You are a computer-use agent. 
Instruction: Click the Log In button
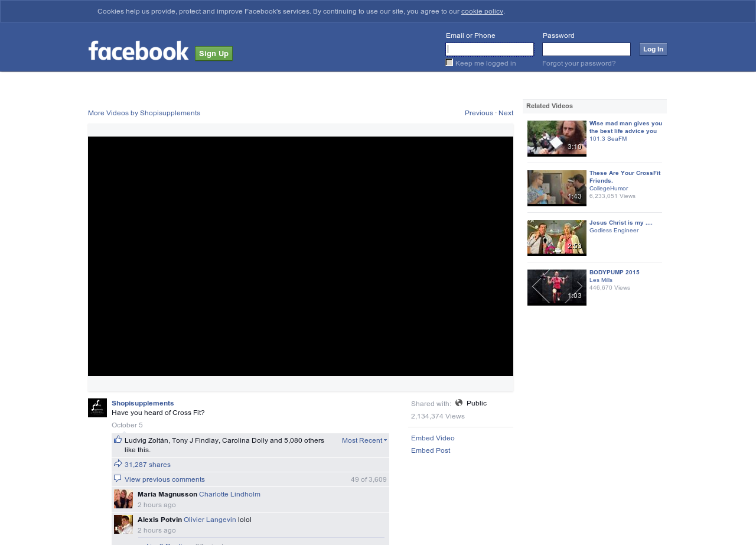(x=653, y=49)
